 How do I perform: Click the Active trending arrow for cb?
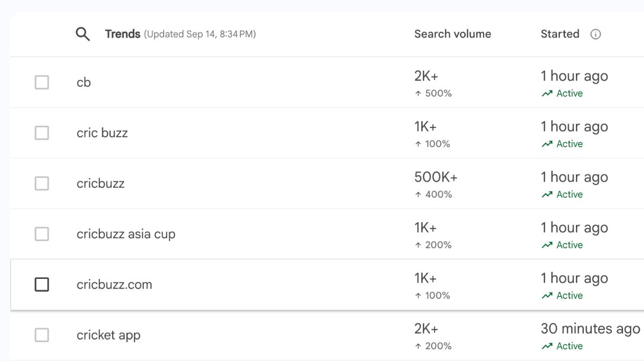547,93
